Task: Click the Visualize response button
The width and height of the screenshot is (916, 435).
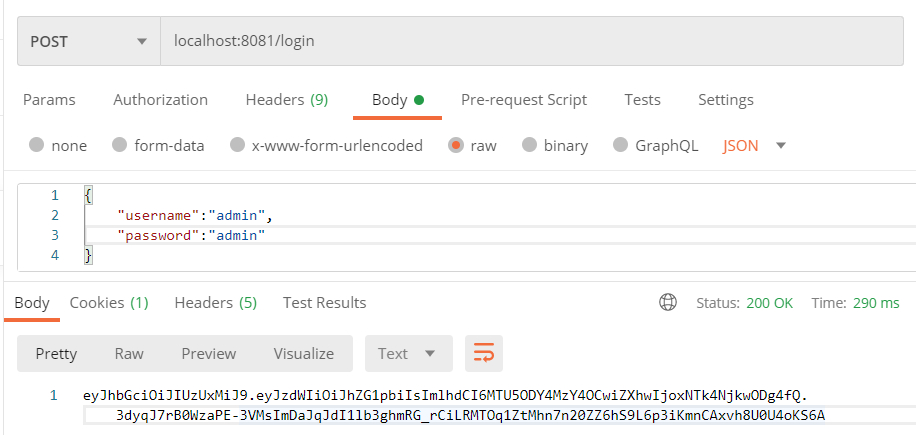Action: point(304,353)
